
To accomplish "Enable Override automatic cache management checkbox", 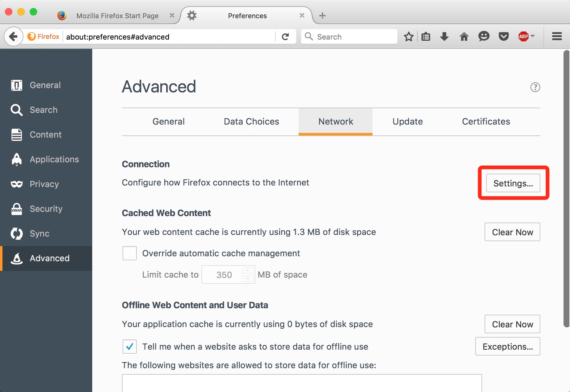I will pyautogui.click(x=130, y=253).
